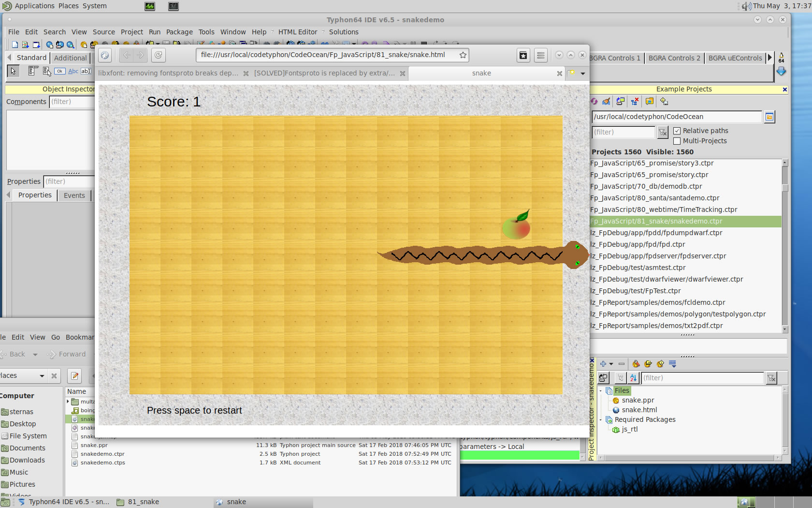Switch to 81_snake window in taskbar

pyautogui.click(x=144, y=502)
